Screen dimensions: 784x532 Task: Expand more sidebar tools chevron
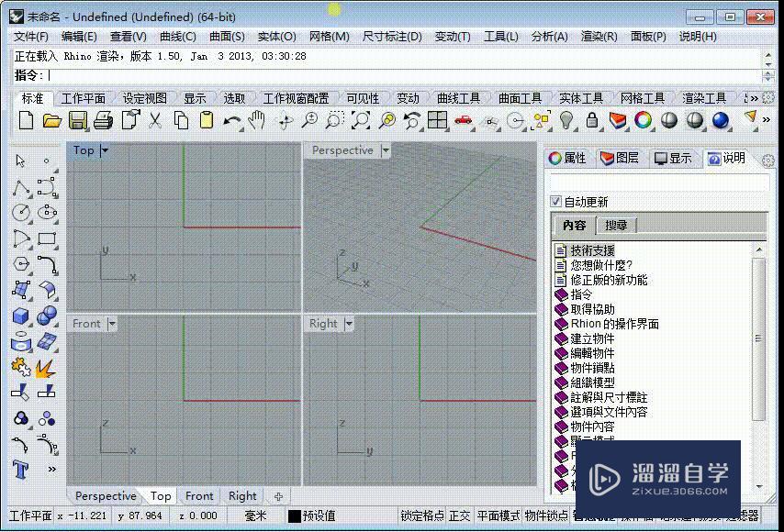click(51, 469)
